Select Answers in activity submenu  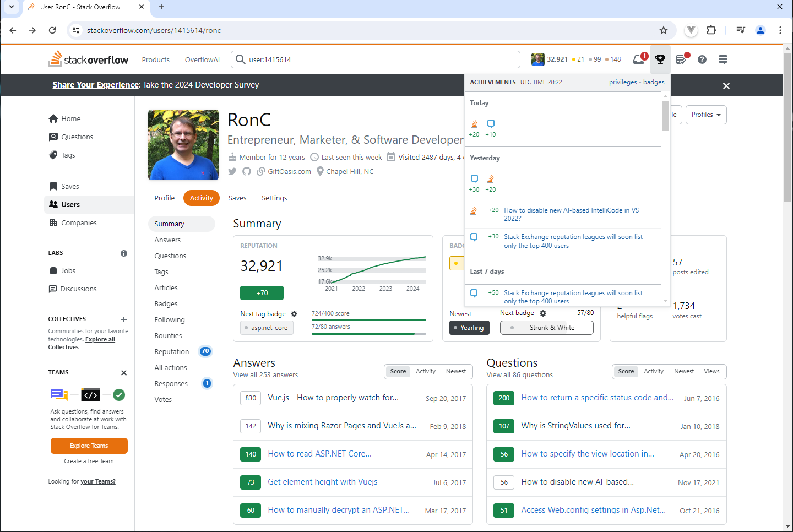[x=167, y=240]
